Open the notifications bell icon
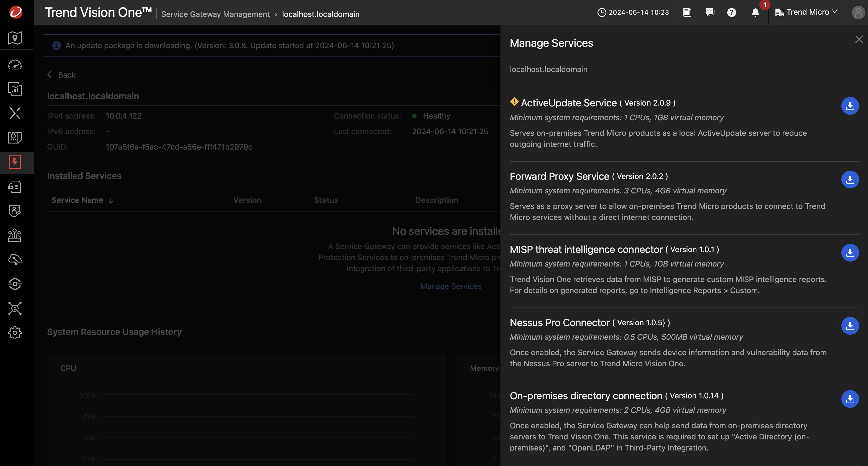 755,12
